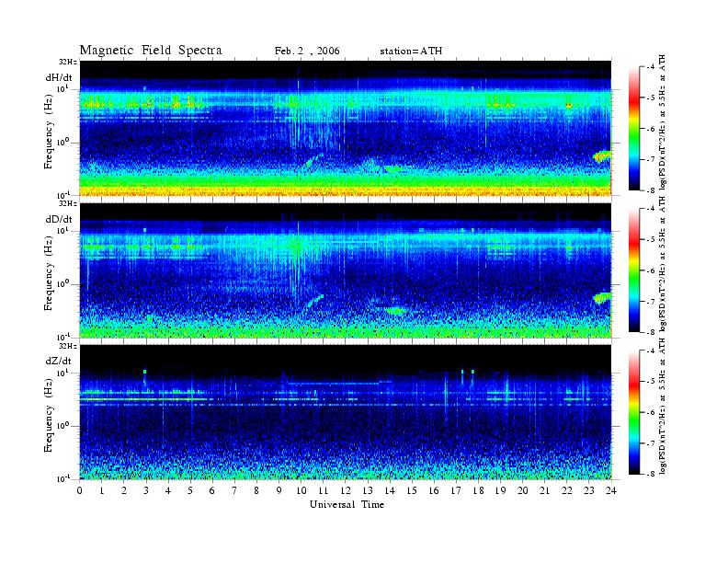The height and width of the screenshot is (563, 728).
Task: Click the "dH/dt" panel label
Action: click(x=59, y=77)
